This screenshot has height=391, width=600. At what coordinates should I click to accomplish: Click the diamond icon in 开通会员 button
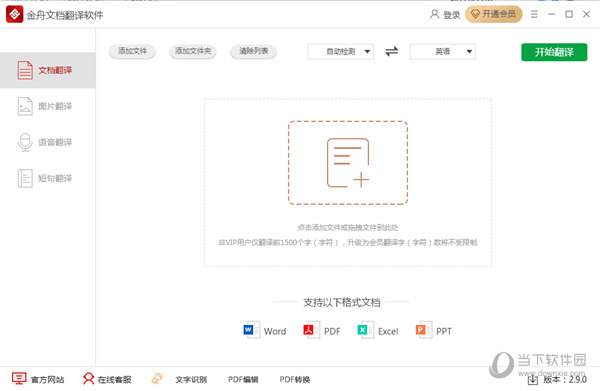[475, 15]
